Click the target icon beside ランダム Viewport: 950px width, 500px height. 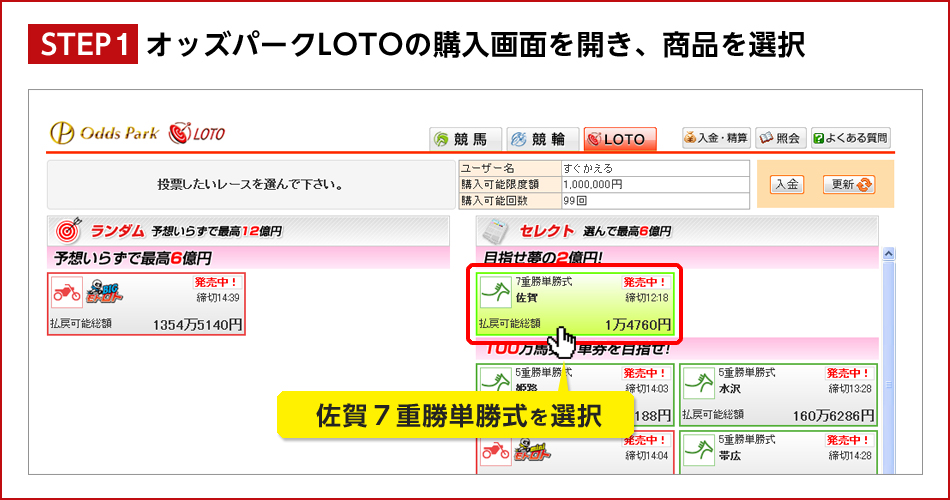click(68, 230)
